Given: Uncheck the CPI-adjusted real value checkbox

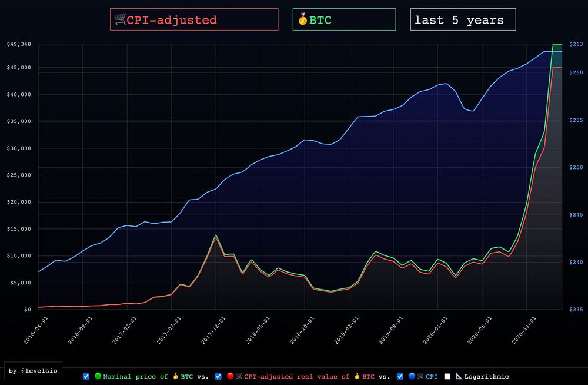Looking at the screenshot, I should tap(218, 376).
